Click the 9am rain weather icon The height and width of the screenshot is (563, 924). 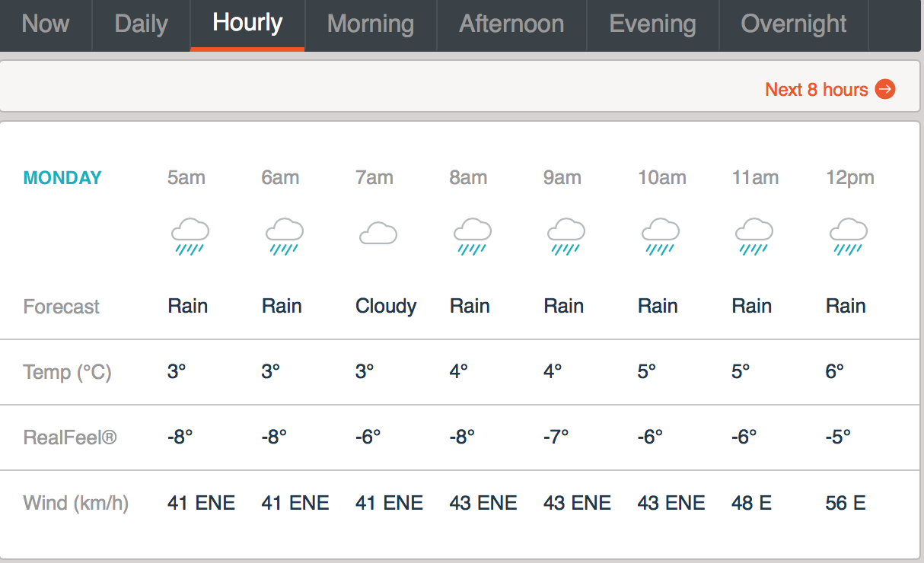566,236
